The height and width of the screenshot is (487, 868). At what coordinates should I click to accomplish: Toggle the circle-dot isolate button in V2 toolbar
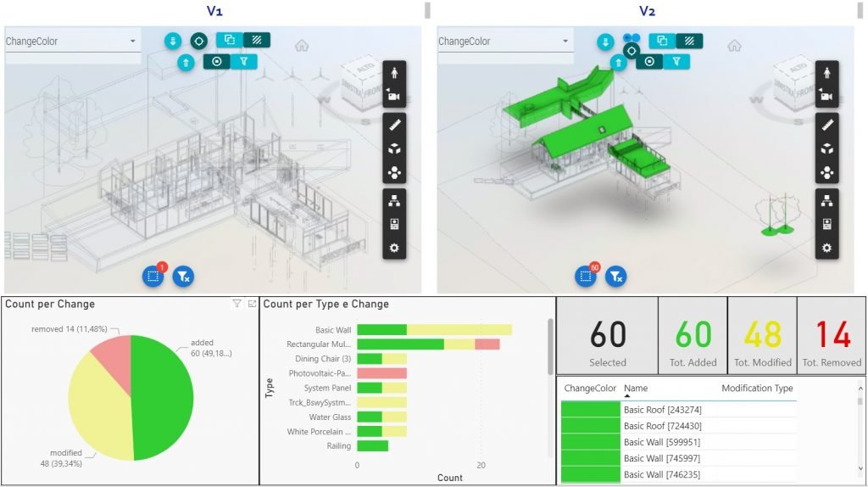(x=649, y=61)
